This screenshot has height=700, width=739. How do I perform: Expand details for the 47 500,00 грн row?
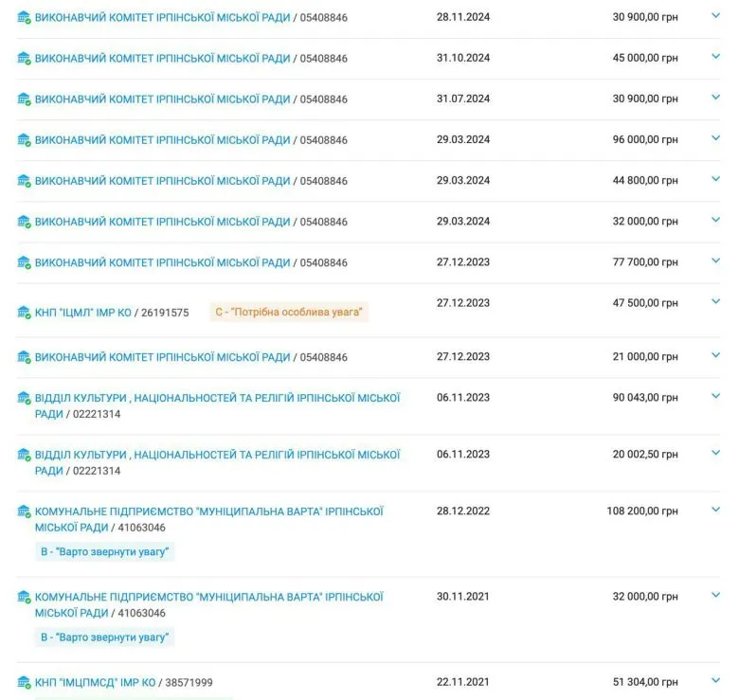[716, 302]
